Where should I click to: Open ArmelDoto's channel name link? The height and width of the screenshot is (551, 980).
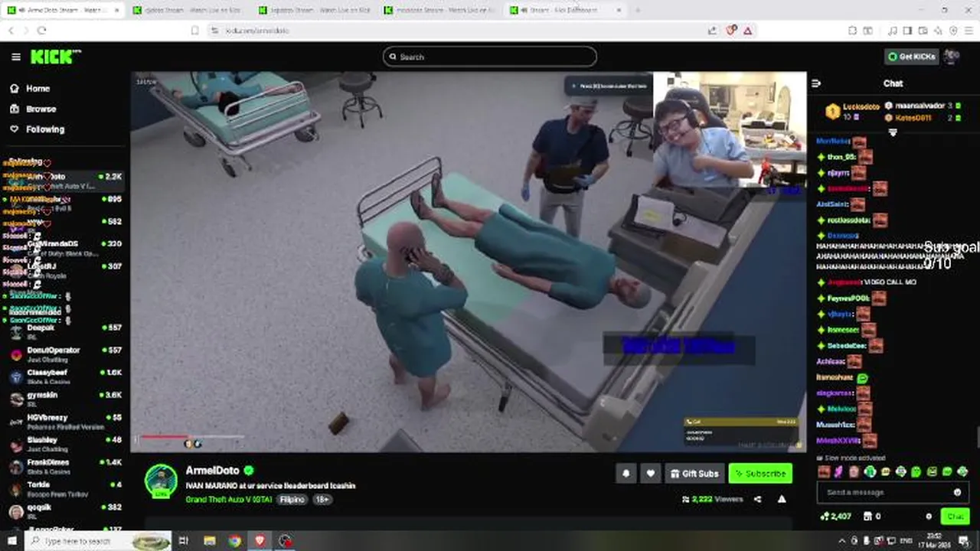pyautogui.click(x=212, y=471)
